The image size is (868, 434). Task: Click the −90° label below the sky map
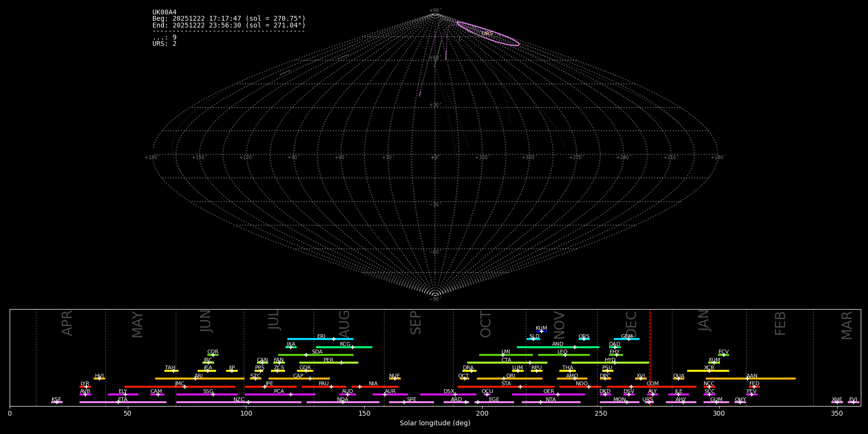click(435, 299)
